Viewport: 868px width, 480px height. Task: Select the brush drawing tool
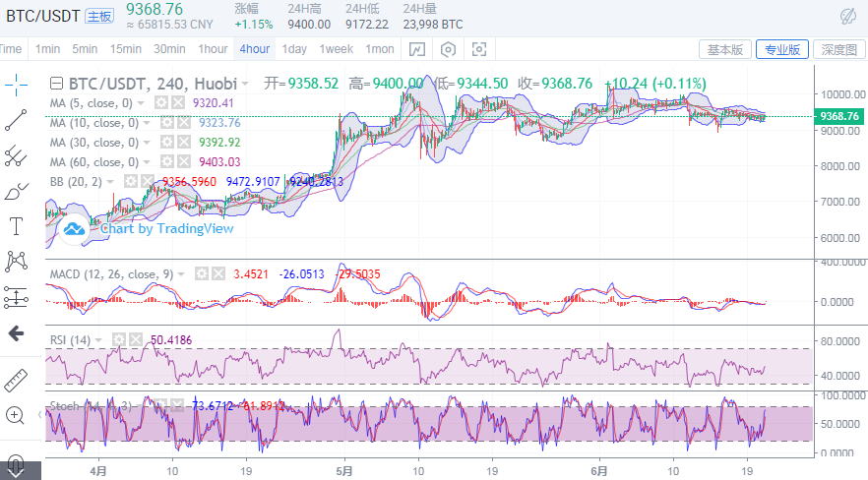(16, 192)
